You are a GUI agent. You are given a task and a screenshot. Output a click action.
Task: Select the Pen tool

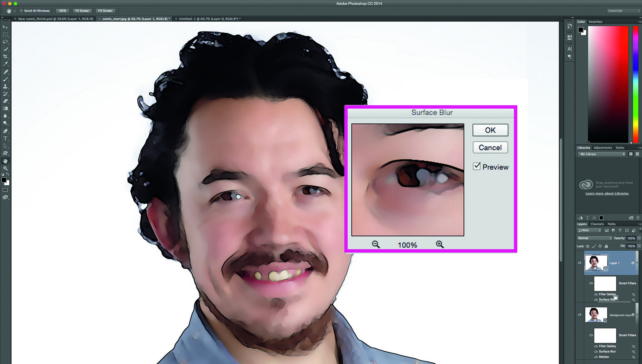point(5,131)
